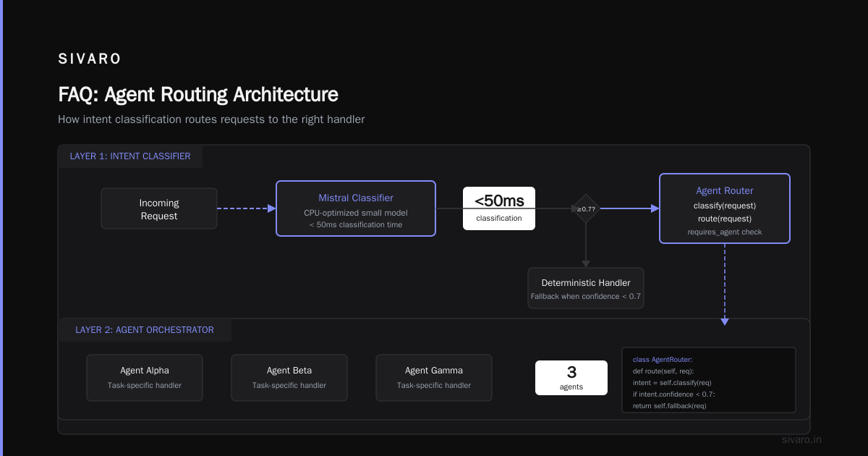Click the Layer 2: Agent Orchestrator label
The image size is (868, 456).
(145, 330)
